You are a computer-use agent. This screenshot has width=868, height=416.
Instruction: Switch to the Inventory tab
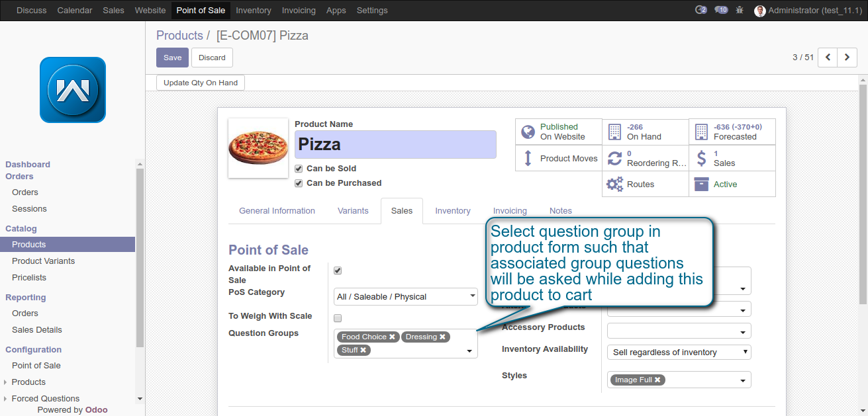(453, 211)
